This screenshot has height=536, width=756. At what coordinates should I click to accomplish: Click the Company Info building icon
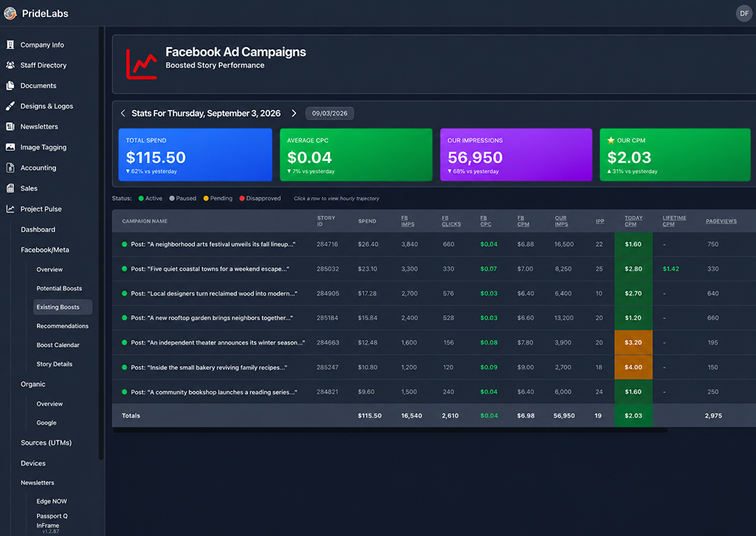(x=10, y=45)
